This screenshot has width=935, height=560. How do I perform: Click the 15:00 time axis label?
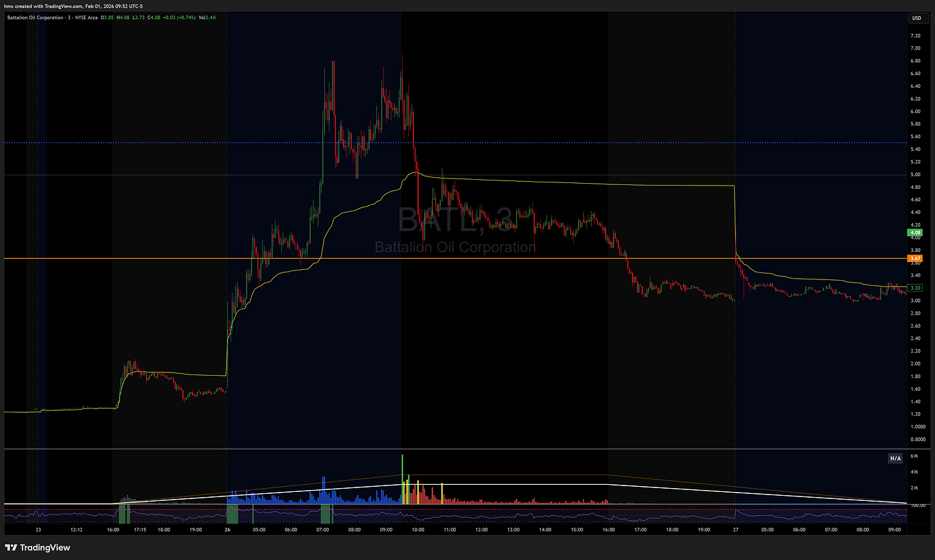[x=577, y=530]
